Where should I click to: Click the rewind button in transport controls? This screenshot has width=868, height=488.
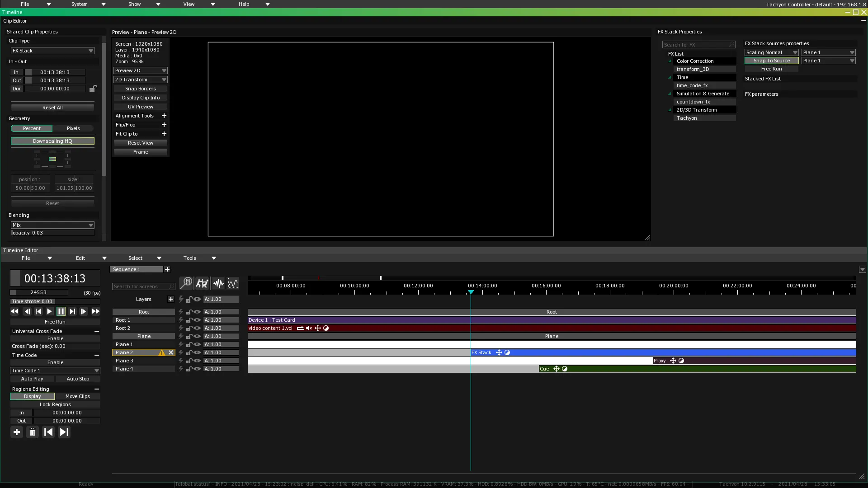[x=14, y=311]
